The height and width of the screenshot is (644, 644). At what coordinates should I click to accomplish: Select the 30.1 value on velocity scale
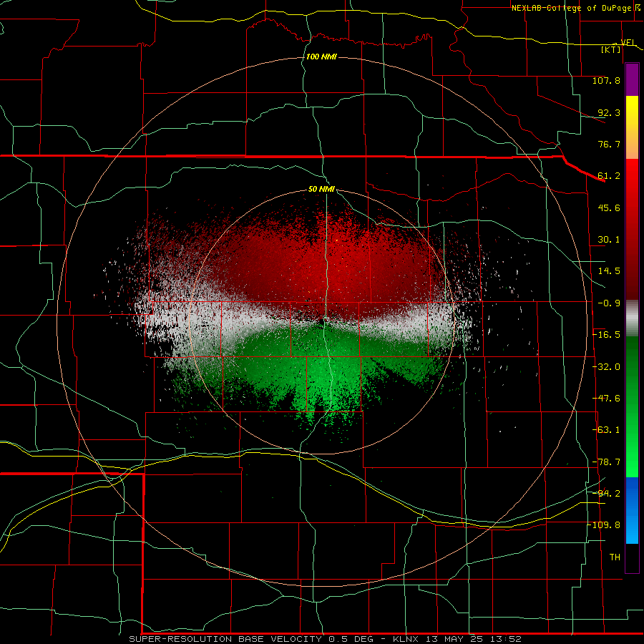(x=609, y=240)
